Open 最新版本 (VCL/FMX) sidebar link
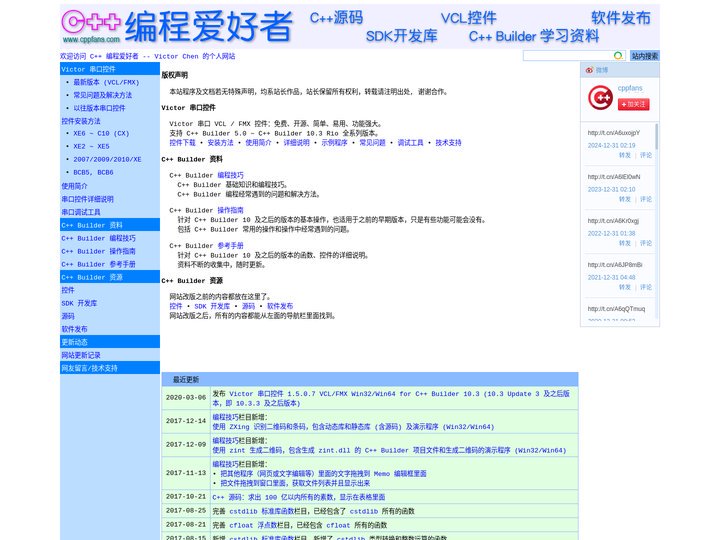Image resolution: width=720 pixels, height=540 pixels. [106, 82]
